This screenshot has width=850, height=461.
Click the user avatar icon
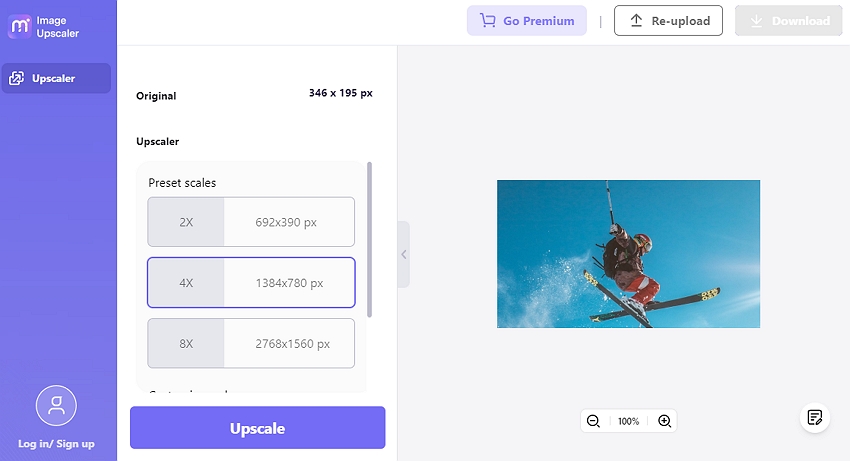pyautogui.click(x=56, y=406)
